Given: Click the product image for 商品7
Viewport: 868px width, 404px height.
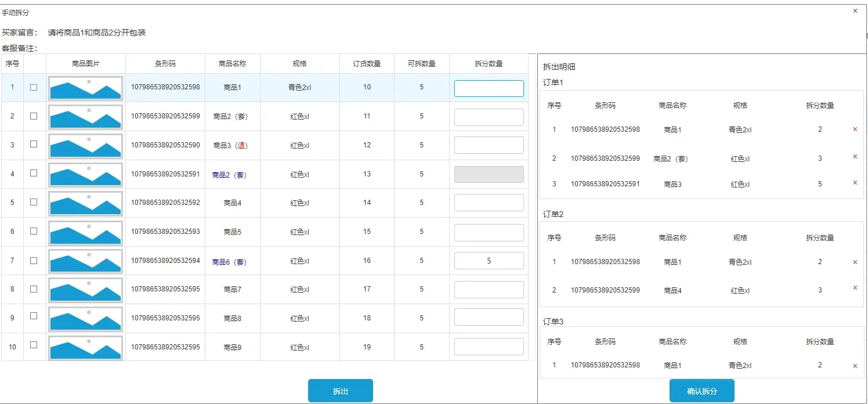Looking at the screenshot, I should pyautogui.click(x=85, y=289).
